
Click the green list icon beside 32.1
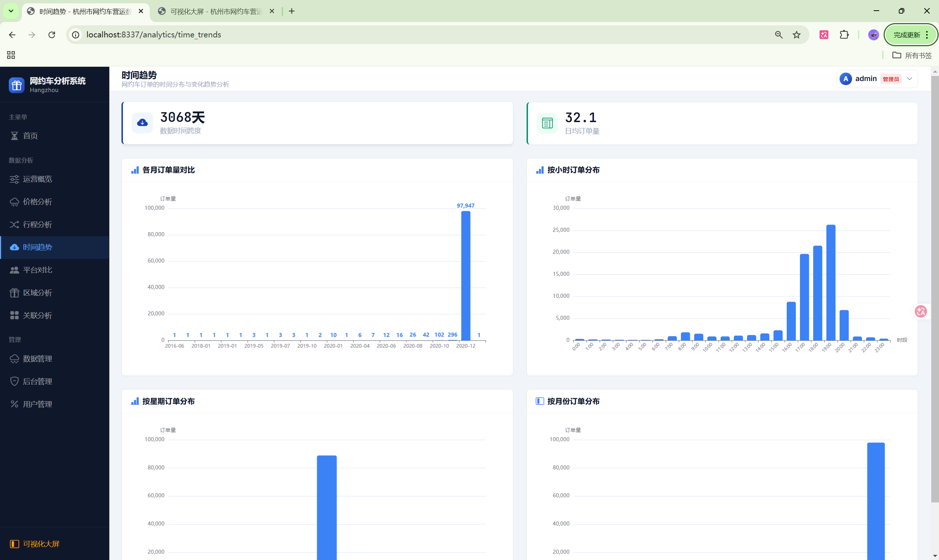(x=547, y=123)
